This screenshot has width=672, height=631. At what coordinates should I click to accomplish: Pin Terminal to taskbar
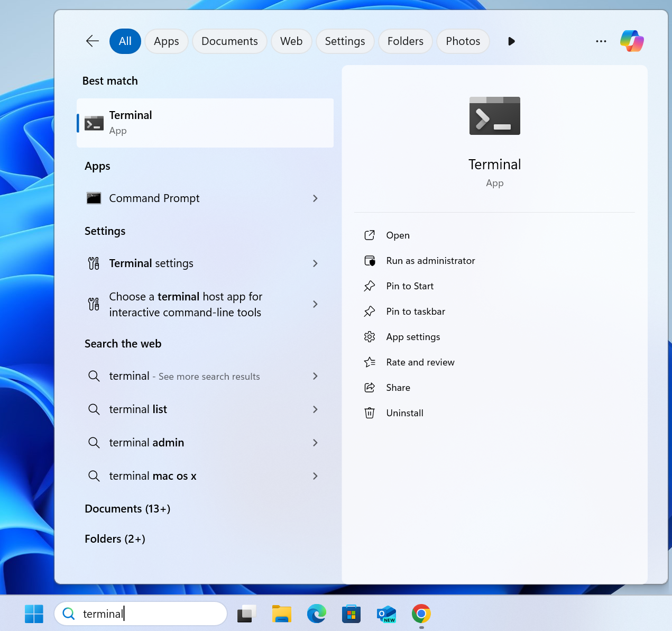click(416, 311)
